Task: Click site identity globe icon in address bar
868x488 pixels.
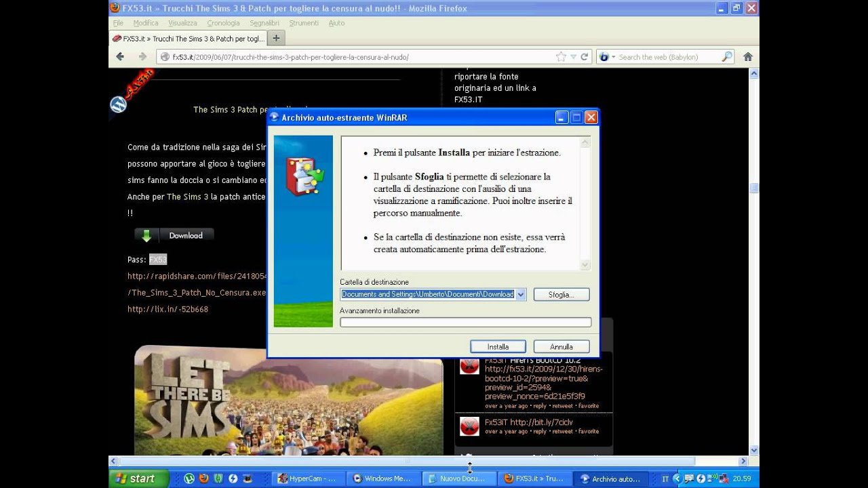Action: (165, 57)
